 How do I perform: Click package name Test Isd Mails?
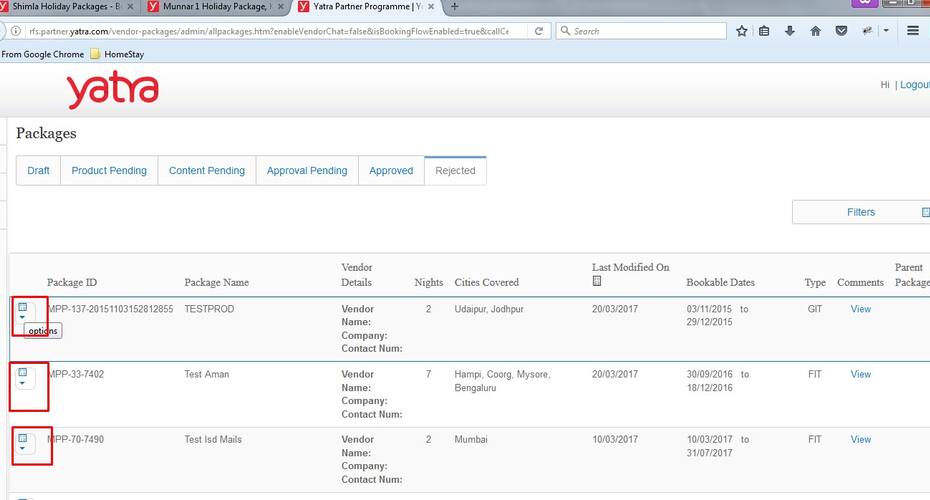[213, 440]
